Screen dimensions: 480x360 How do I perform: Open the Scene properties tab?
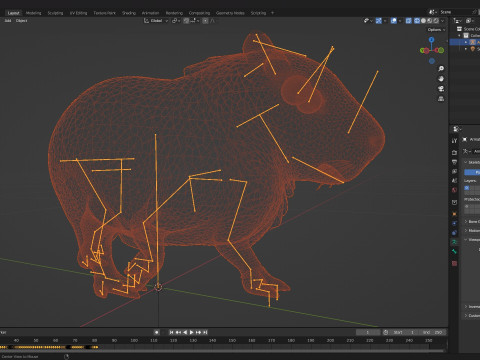coord(454,181)
